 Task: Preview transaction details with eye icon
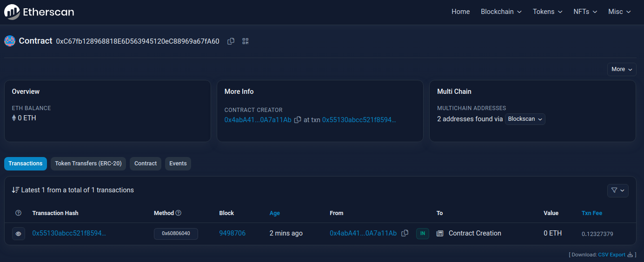[x=19, y=234]
